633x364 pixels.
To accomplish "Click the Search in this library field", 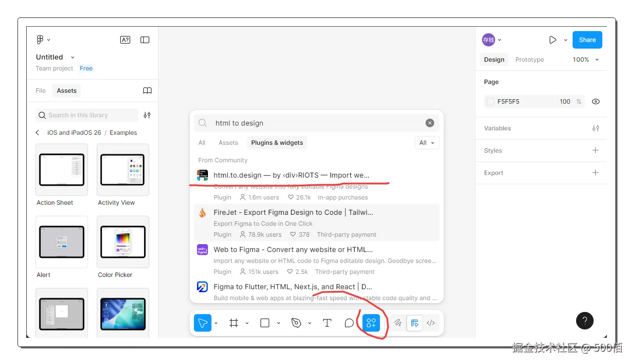I will (x=87, y=115).
